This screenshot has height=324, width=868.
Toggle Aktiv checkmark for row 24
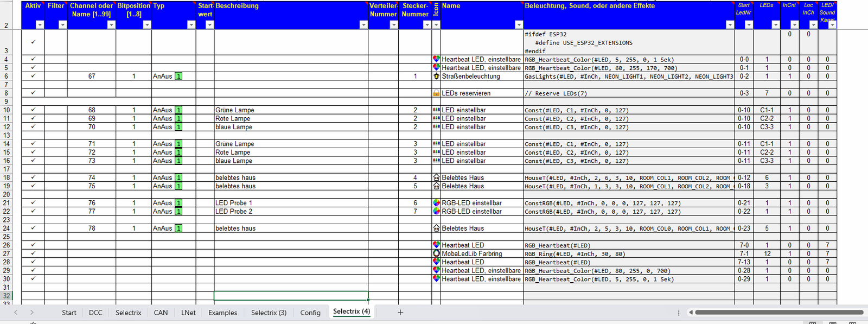click(33, 228)
